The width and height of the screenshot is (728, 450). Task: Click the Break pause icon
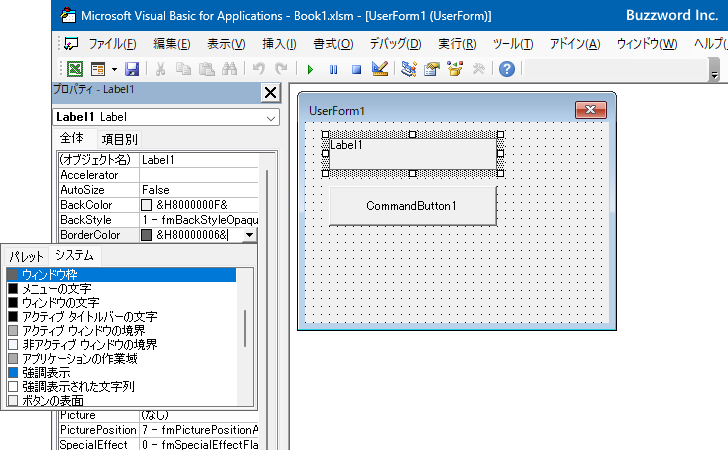click(333, 70)
